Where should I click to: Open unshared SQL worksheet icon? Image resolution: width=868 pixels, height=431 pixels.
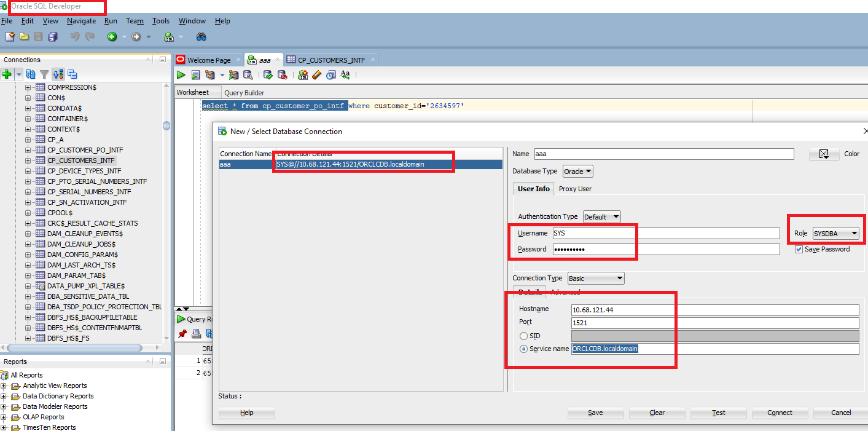[303, 75]
